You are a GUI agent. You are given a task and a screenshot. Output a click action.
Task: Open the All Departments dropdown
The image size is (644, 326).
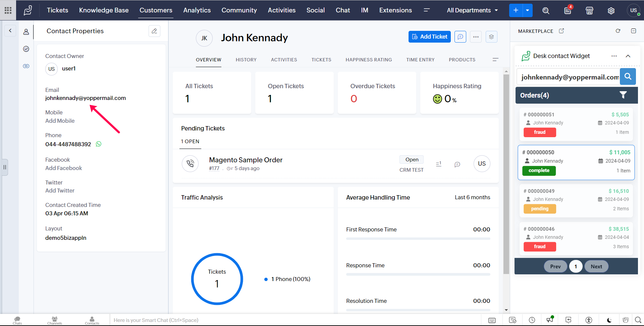472,10
